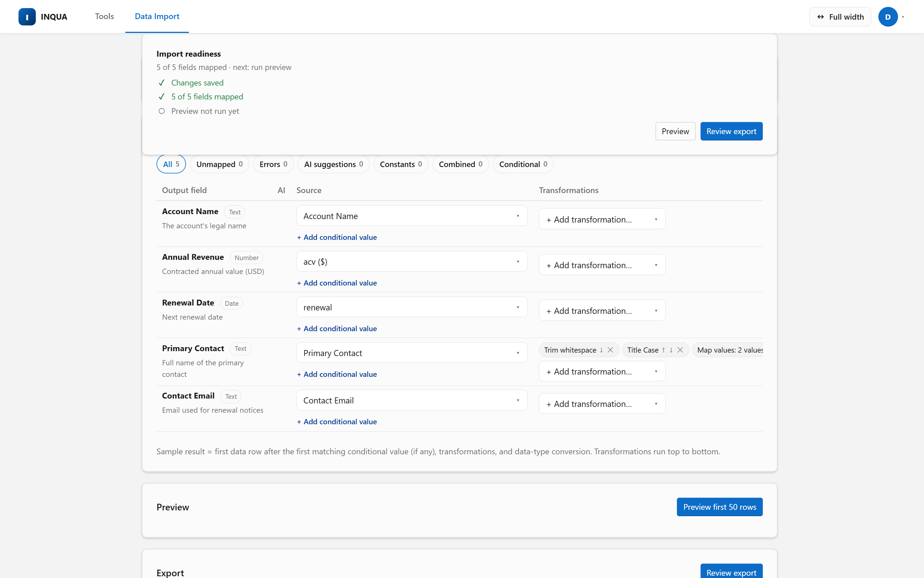Viewport: 924px width, 578px height.
Task: Filter by Conditional fields
Action: tap(523, 164)
